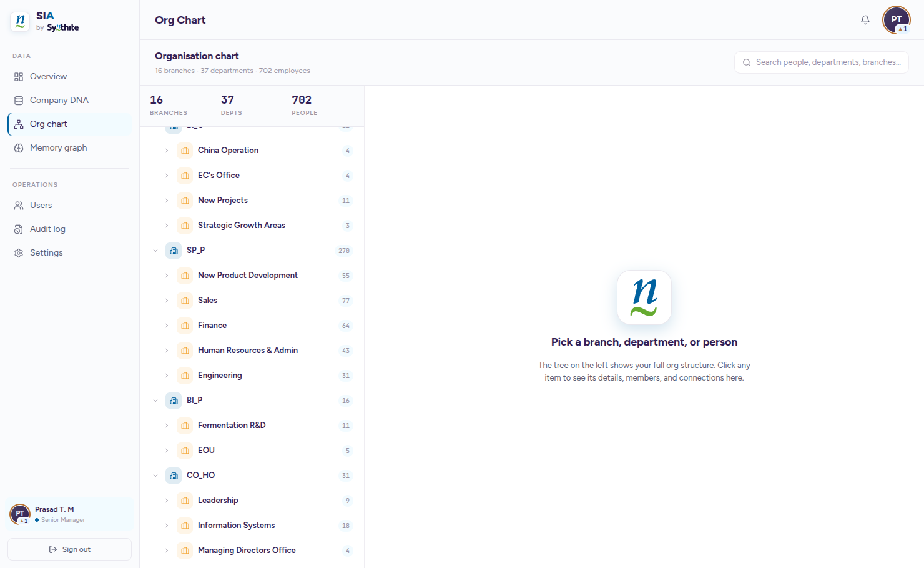Viewport: 924px width, 568px height.
Task: Click the Memory graph brain icon
Action: pos(19,148)
